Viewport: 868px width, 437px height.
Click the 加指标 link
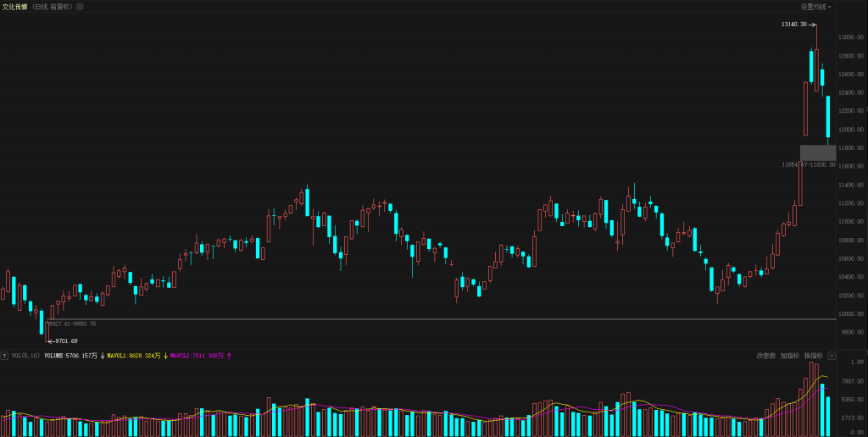pyautogui.click(x=789, y=356)
